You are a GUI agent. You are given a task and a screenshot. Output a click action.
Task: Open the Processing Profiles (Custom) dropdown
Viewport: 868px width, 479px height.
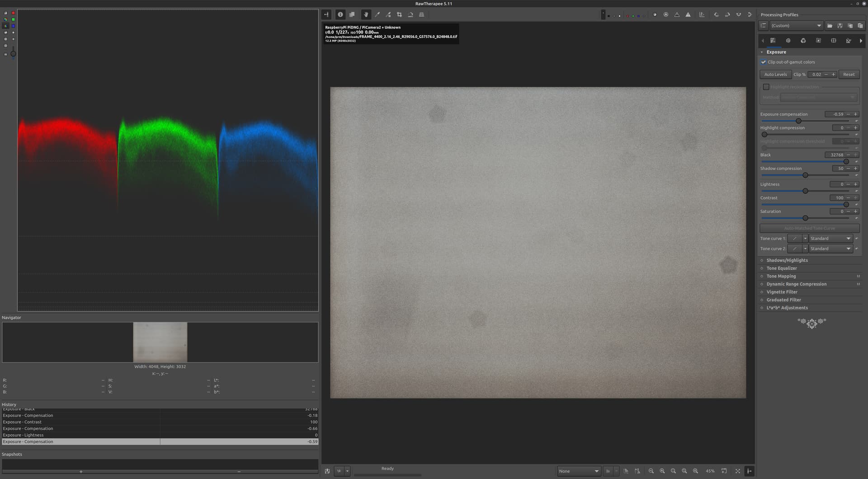(796, 26)
